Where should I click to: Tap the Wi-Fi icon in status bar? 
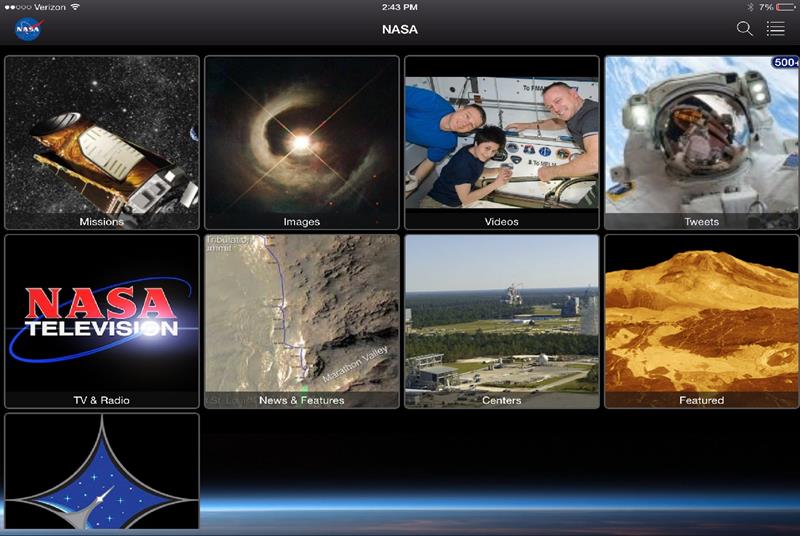(75, 7)
